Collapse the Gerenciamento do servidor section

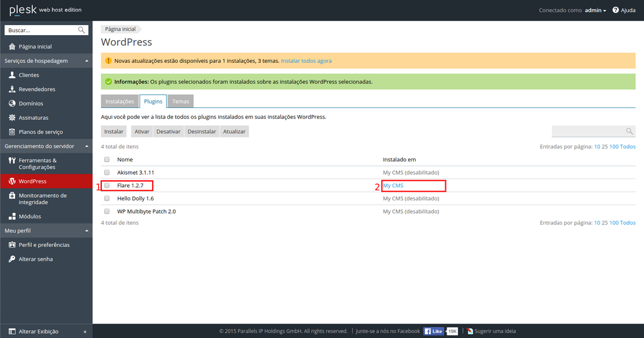point(86,146)
